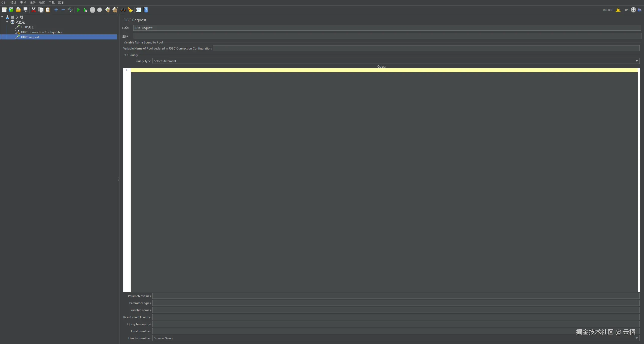Click the green Start test run arrow
The height and width of the screenshot is (344, 644).
[78, 10]
